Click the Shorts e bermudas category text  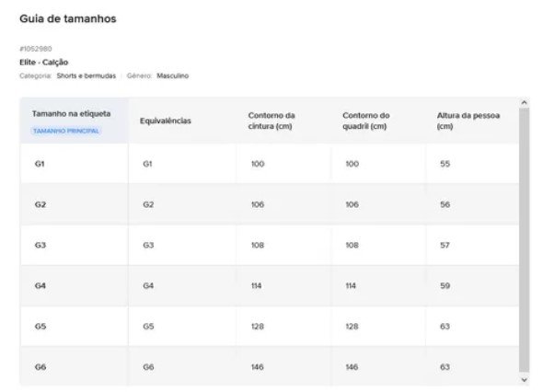pyautogui.click(x=87, y=75)
